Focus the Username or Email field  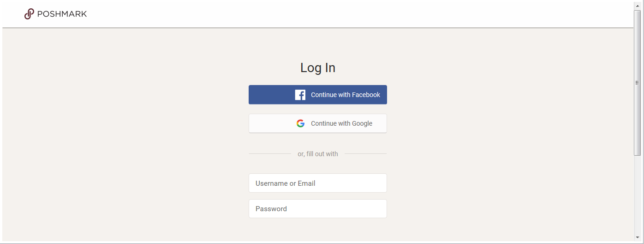(318, 183)
